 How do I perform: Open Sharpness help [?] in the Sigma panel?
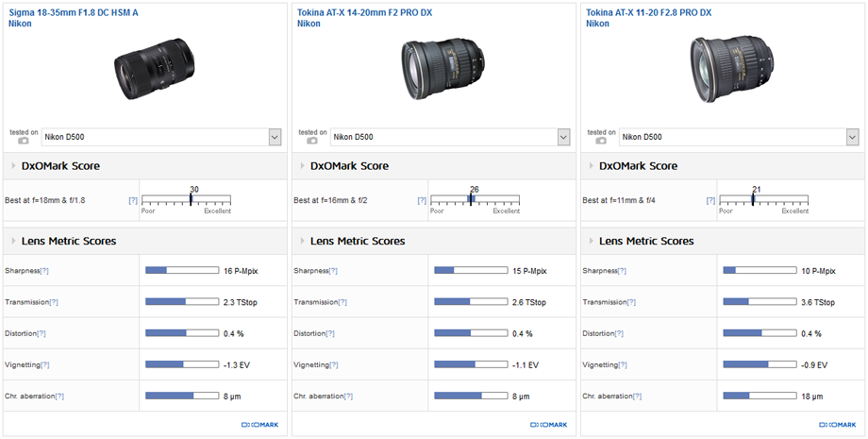click(45, 271)
